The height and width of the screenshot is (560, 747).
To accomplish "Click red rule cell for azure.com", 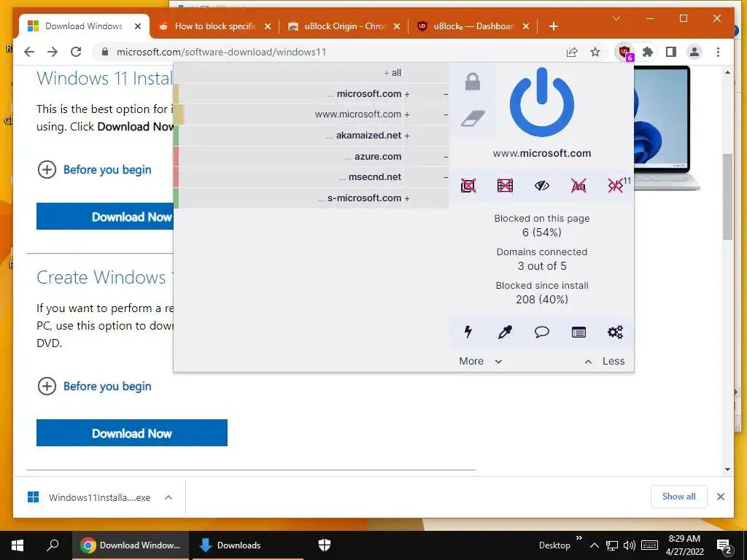I will point(176,156).
